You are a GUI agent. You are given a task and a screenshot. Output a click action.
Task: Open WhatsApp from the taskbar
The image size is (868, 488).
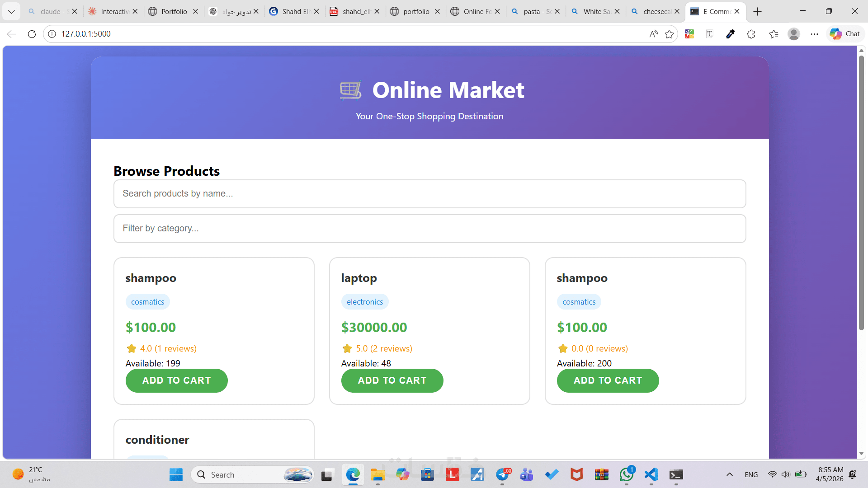pos(627,474)
